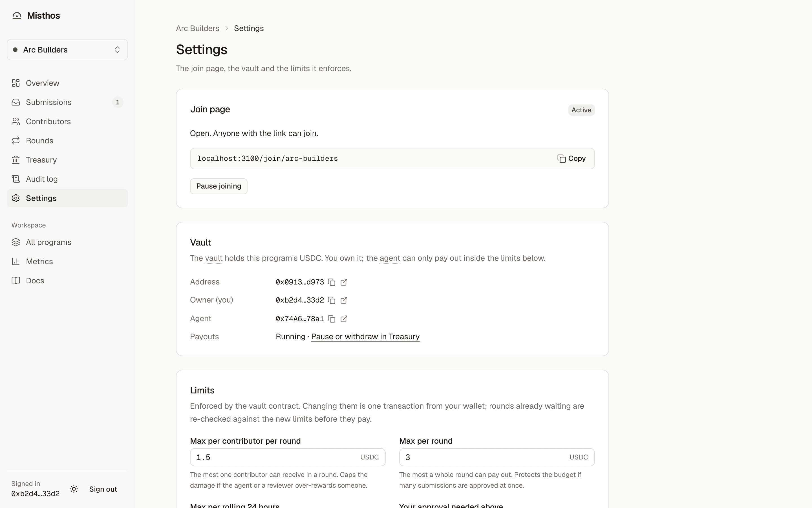Click the Audit log scroll icon
Screen dimensions: 812x508
[x=16, y=179]
